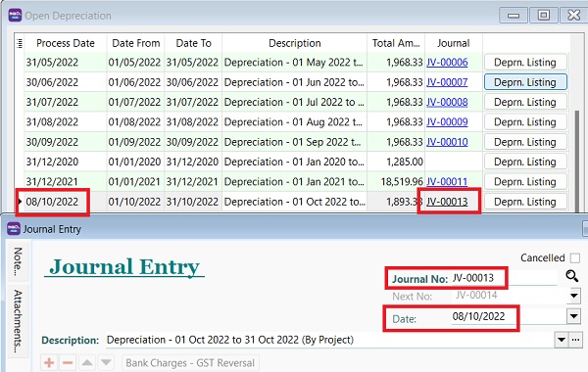Click the Date input field showing 08/10/2022
This screenshot has height=372, width=588.
510,316
